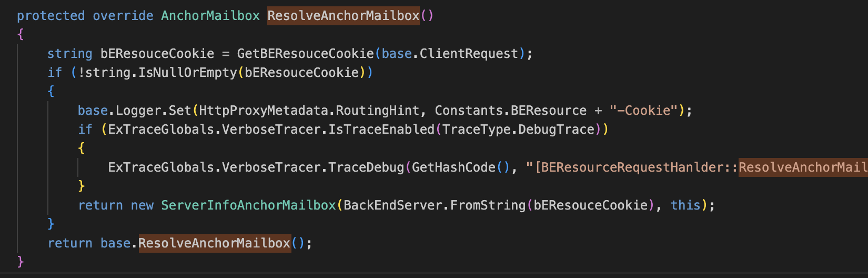Click the IsNullOrEmpty method name

click(x=188, y=73)
